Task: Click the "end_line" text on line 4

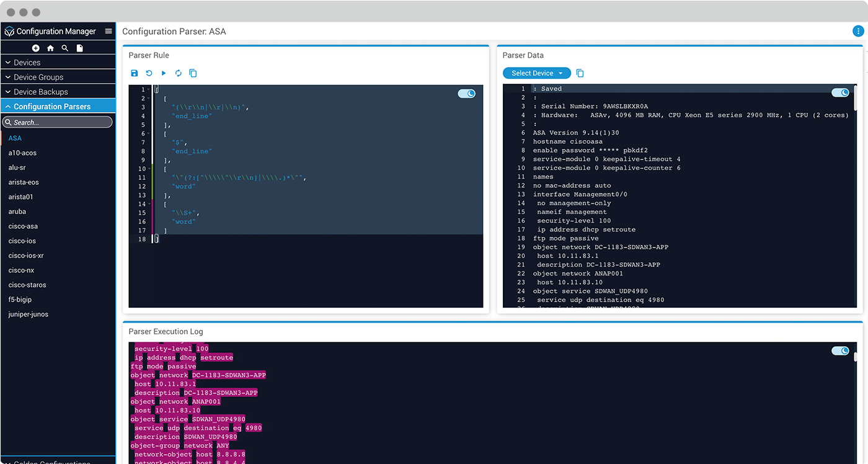Action: tap(192, 116)
